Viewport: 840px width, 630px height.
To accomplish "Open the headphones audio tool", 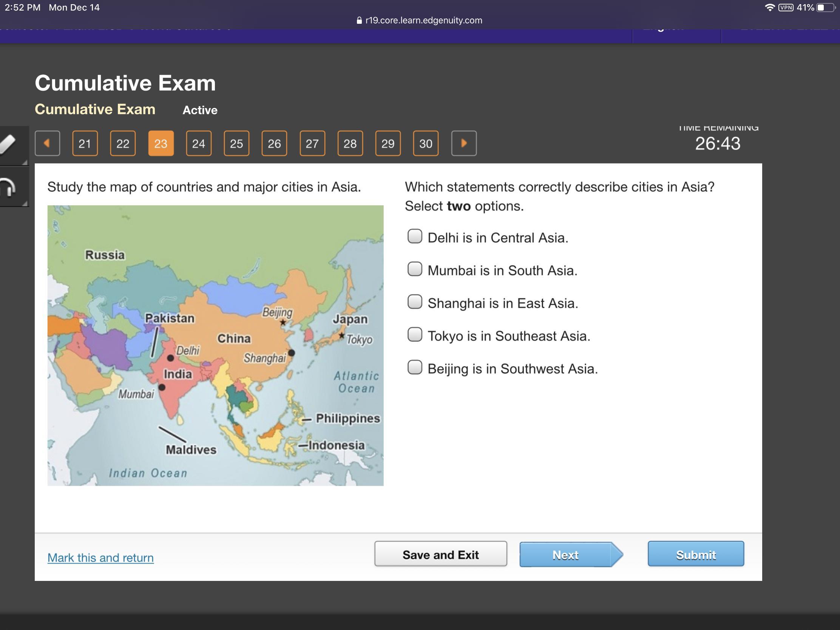I will [8, 187].
